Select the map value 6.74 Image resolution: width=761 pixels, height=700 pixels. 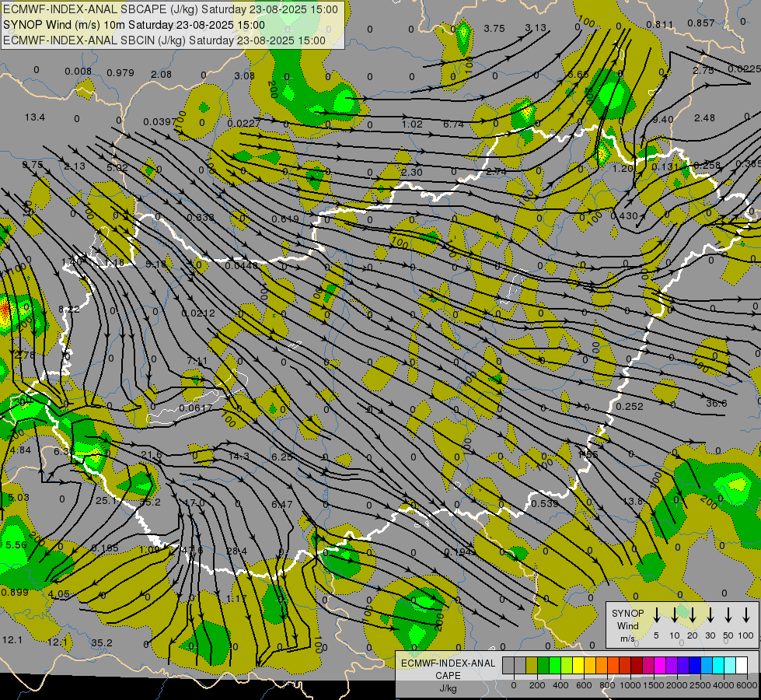[x=453, y=124]
